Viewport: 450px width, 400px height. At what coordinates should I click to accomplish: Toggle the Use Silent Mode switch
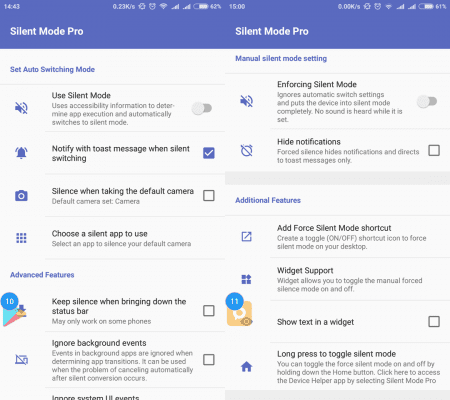tap(202, 108)
